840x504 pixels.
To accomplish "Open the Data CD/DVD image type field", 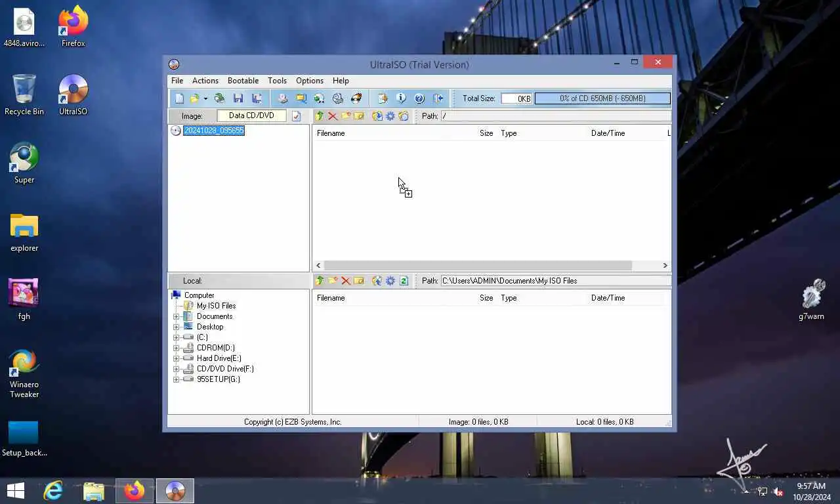I will (x=251, y=115).
